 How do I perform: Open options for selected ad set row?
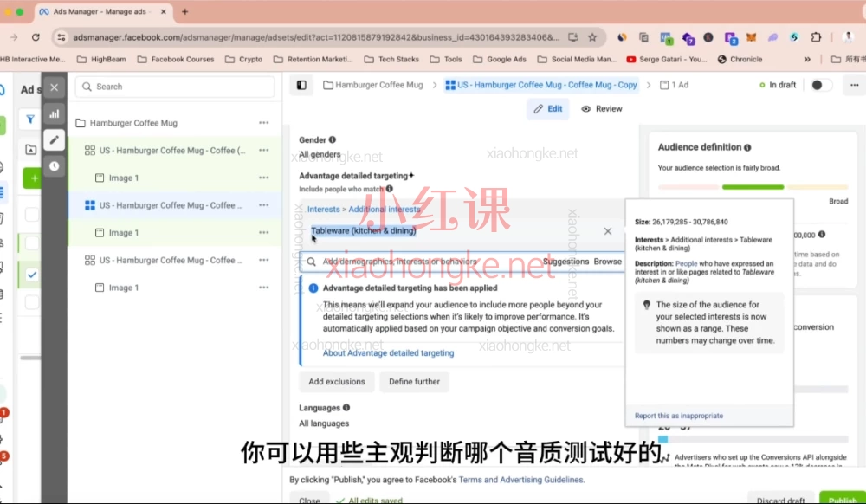pyautogui.click(x=264, y=204)
